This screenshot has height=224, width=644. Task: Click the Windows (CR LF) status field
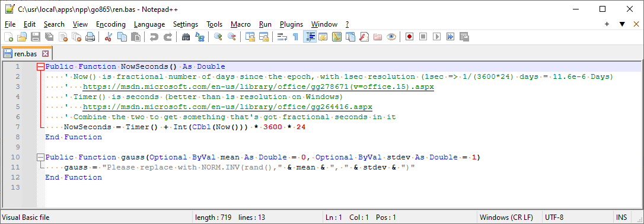[x=509, y=217]
